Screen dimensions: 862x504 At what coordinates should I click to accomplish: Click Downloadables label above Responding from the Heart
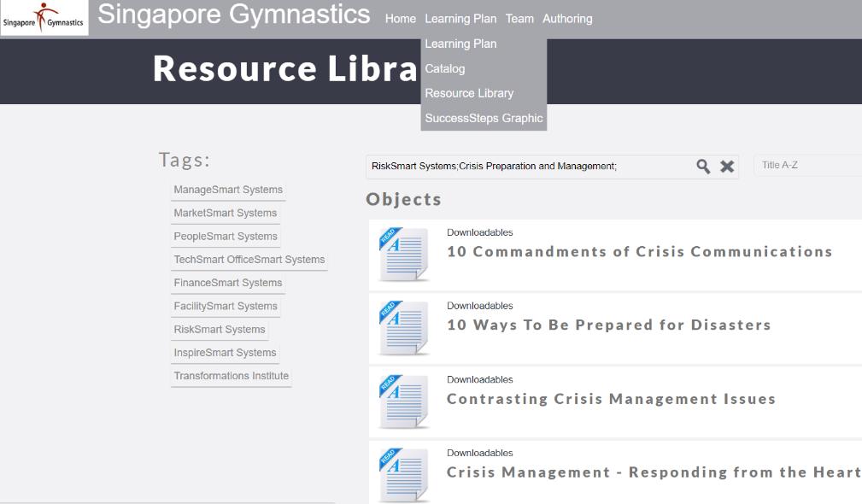tap(479, 453)
